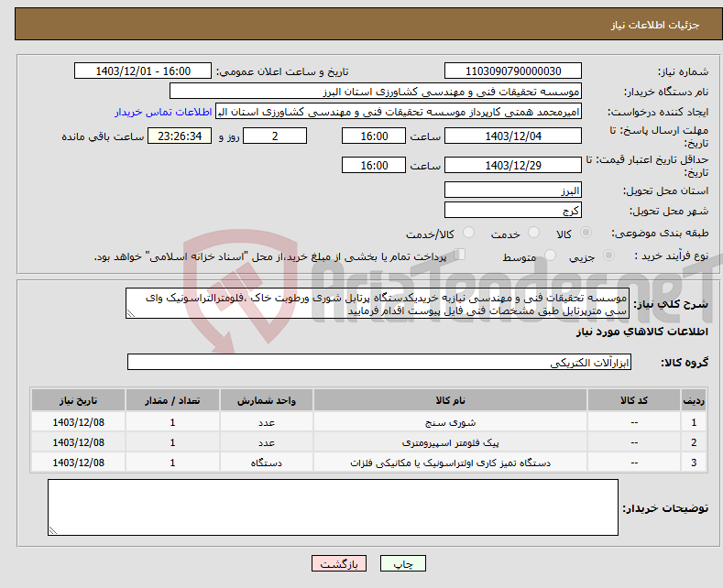
Task: Click the description box resize handle
Action: tap(131, 314)
